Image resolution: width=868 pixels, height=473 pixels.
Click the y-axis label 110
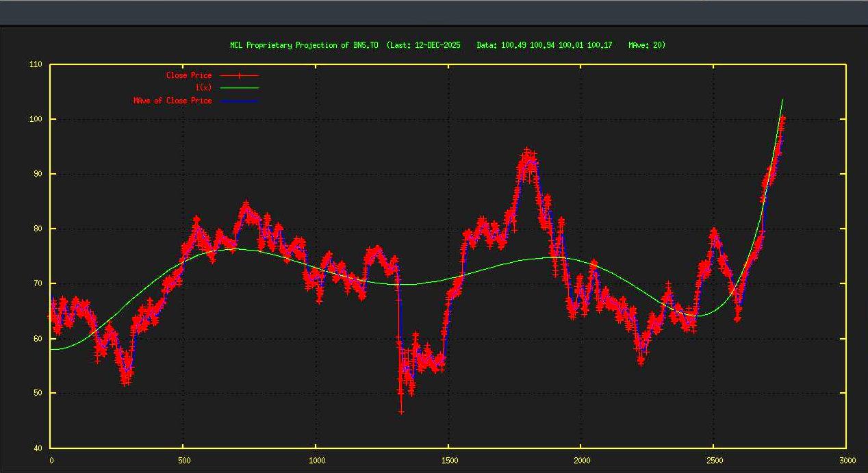click(x=36, y=64)
